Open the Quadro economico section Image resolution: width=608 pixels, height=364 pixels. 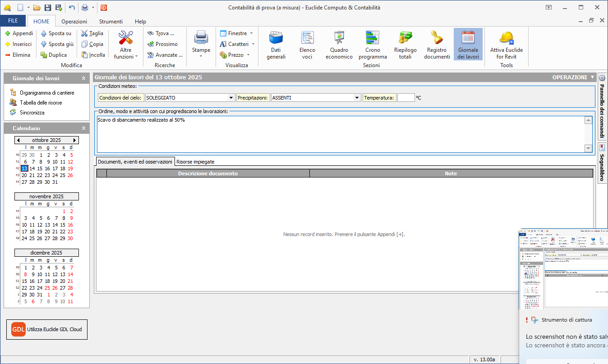(339, 45)
